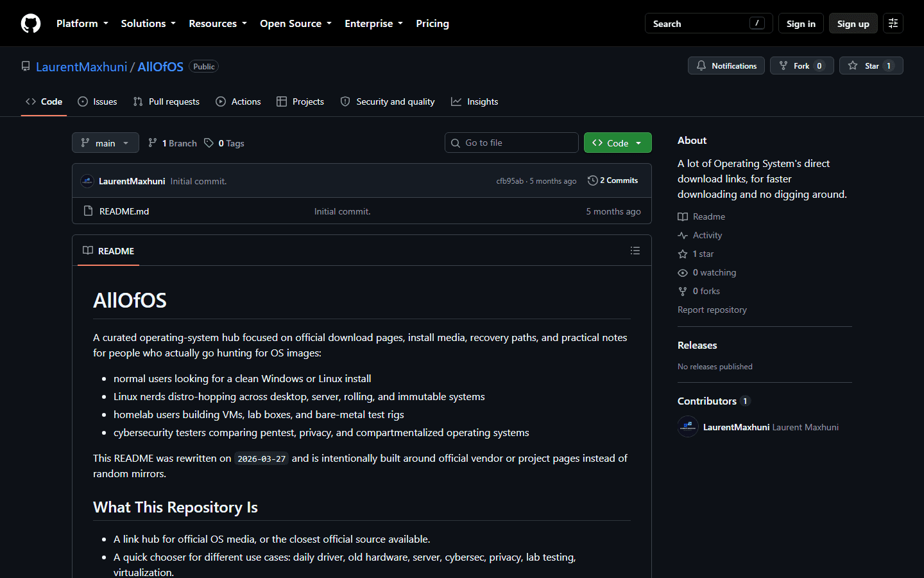Screen dimensions: 924x578
Task: Click the Public visibility badge
Action: point(204,66)
